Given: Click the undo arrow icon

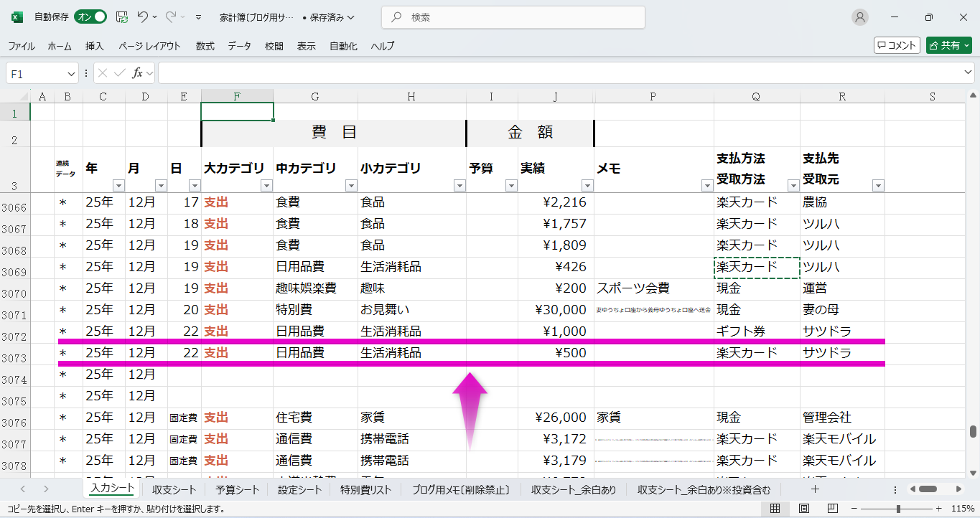Looking at the screenshot, I should point(143,17).
